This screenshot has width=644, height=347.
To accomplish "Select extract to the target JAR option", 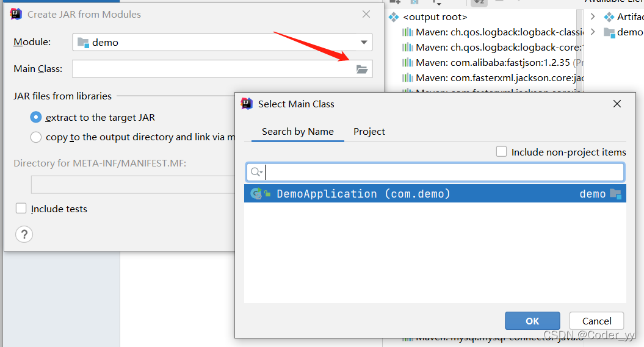I will pos(36,117).
